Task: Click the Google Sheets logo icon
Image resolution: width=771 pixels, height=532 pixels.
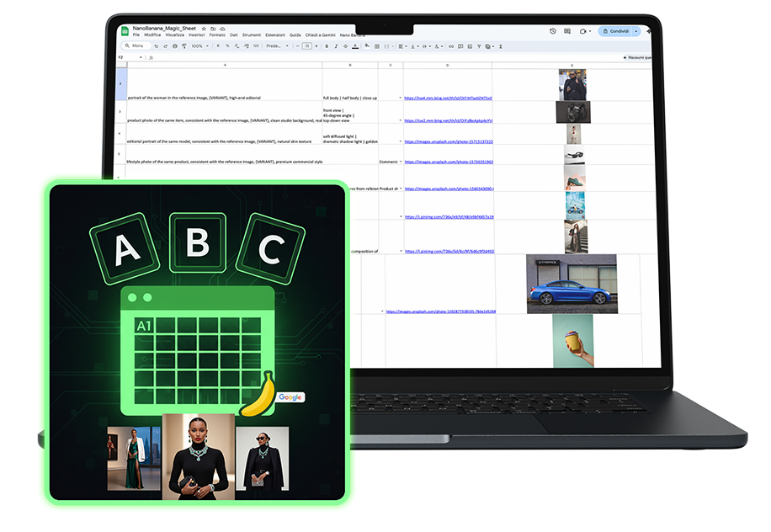Action: (125, 31)
